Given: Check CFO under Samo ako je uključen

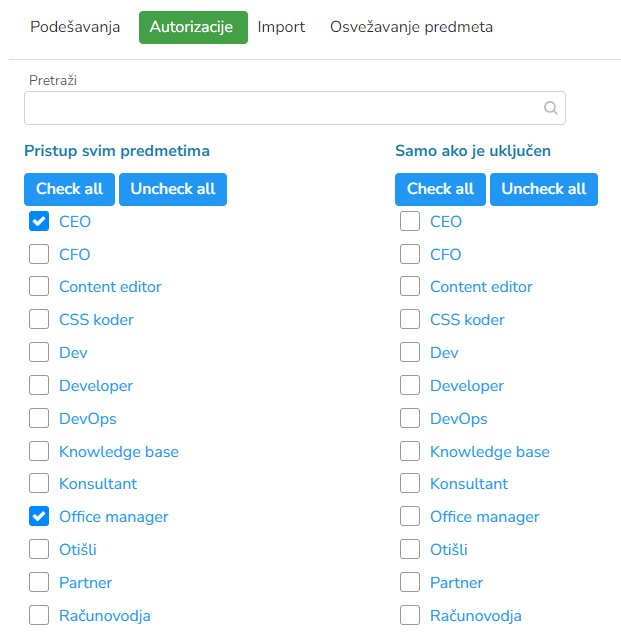Looking at the screenshot, I should pyautogui.click(x=410, y=254).
